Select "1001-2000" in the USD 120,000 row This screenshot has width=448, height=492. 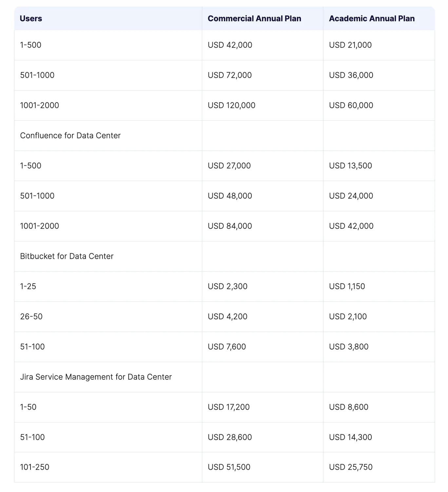(x=40, y=105)
